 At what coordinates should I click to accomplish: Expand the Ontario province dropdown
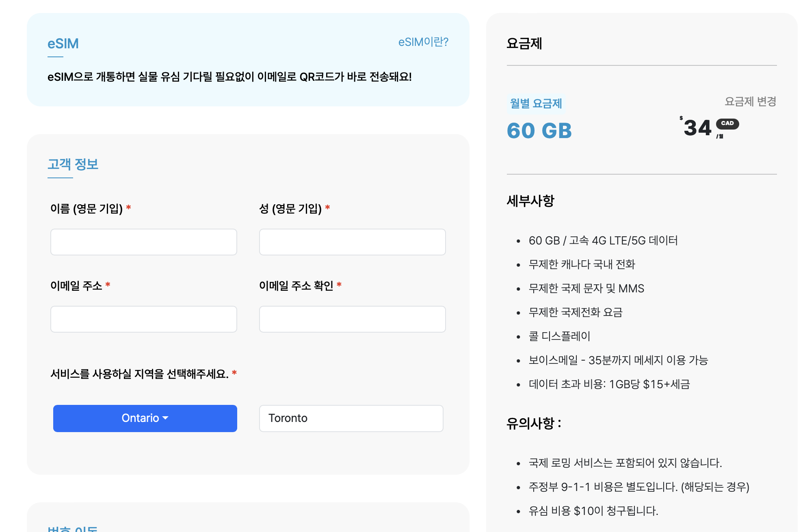(145, 418)
